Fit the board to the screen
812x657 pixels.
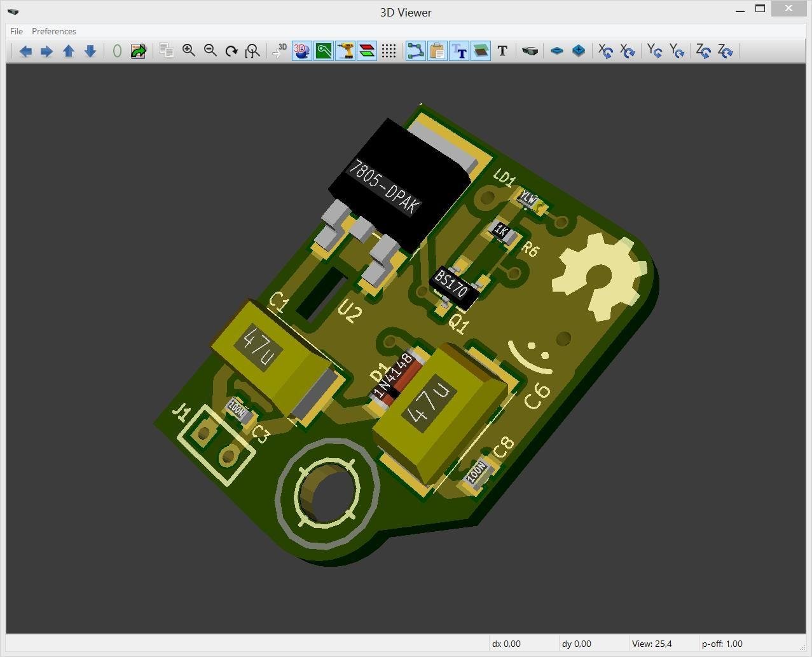click(x=252, y=51)
